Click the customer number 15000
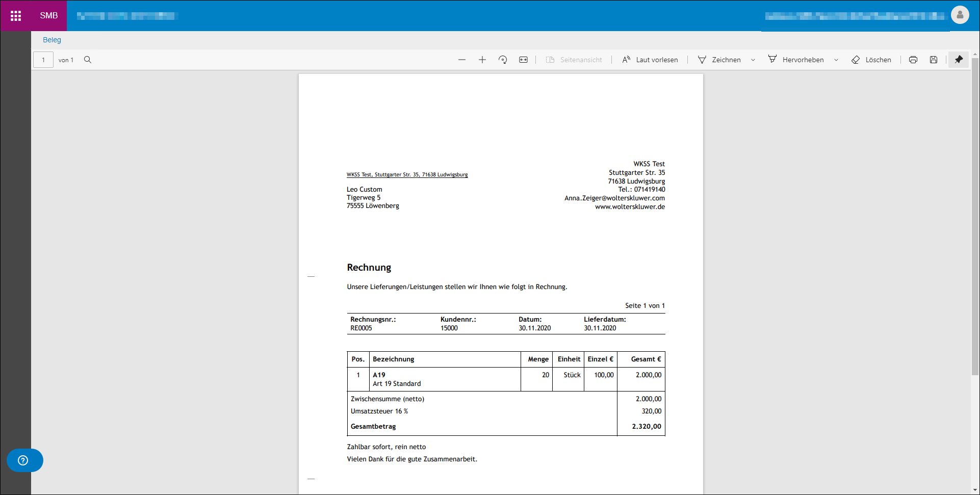The height and width of the screenshot is (495, 980). [x=449, y=328]
